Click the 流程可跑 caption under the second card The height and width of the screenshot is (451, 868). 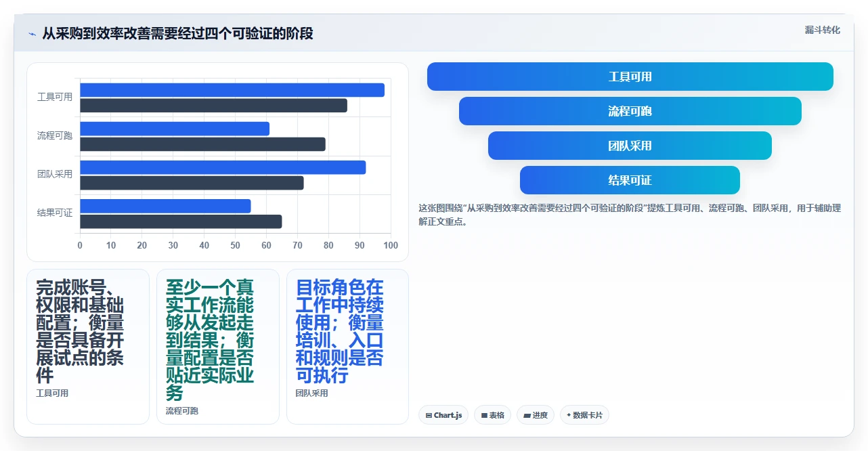tap(182, 411)
